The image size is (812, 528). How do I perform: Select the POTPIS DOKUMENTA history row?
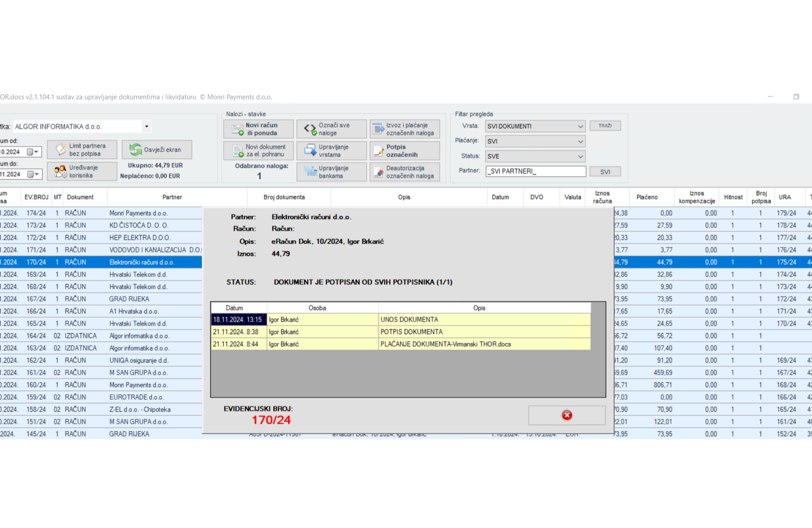pos(411,332)
